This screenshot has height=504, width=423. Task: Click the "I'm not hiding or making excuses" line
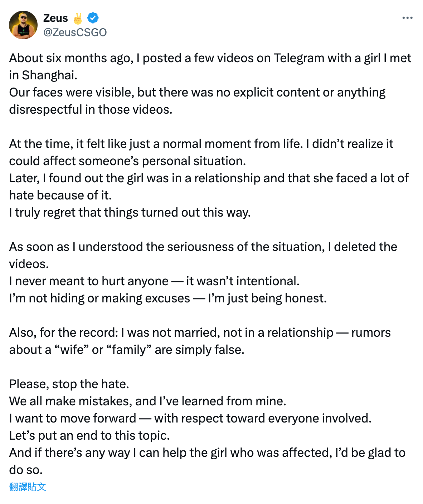point(168,298)
